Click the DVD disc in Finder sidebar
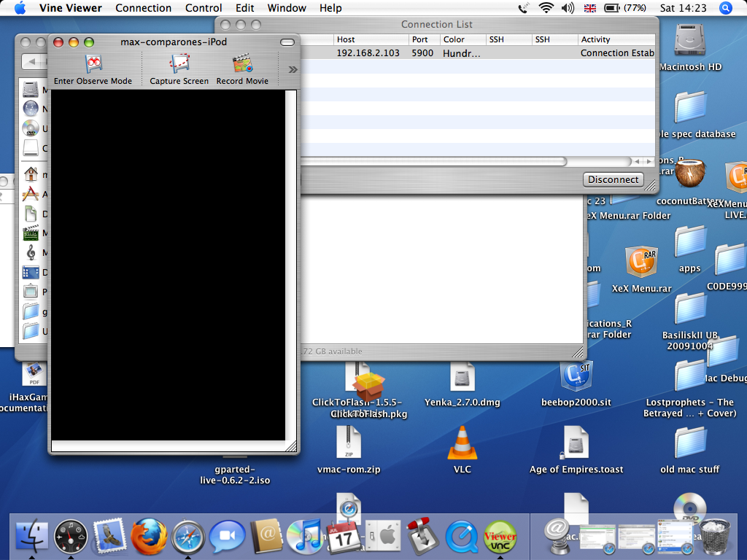 (31, 128)
